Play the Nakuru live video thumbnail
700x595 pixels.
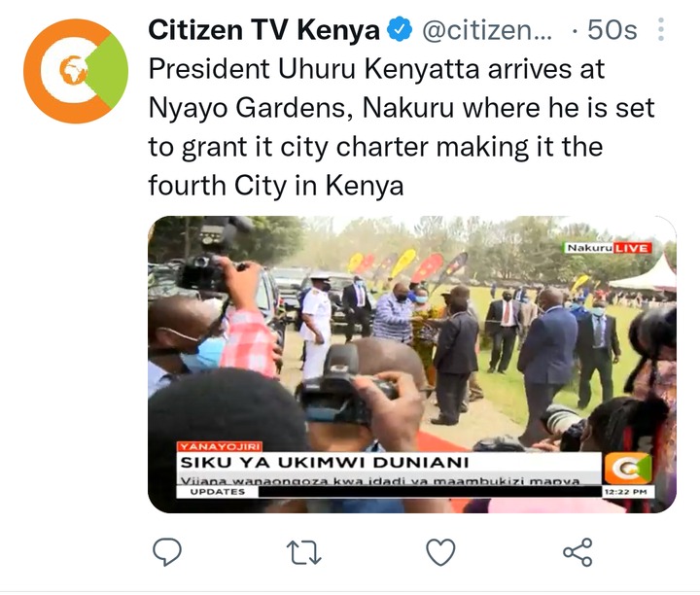pyautogui.click(x=412, y=365)
